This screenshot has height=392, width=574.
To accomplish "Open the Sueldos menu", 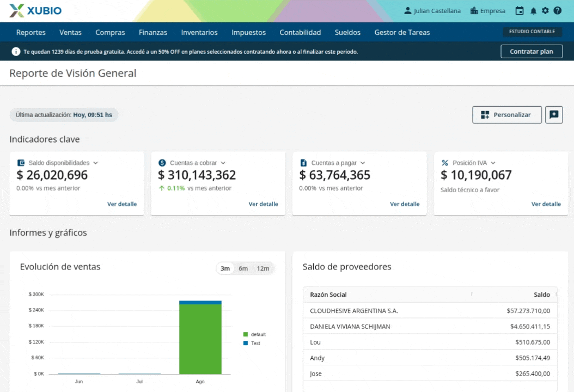I will 347,32.
